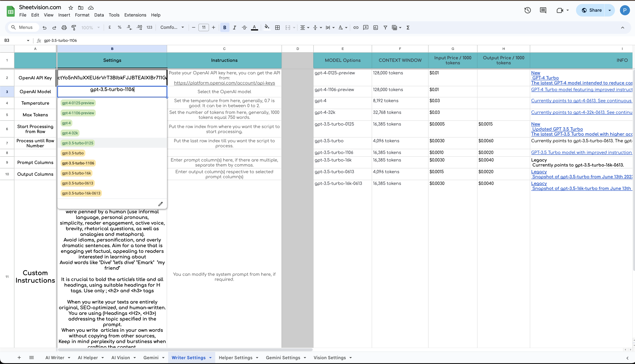This screenshot has height=364, width=635.
Task: Open the OpenAI api-keys link
Action: point(224,83)
